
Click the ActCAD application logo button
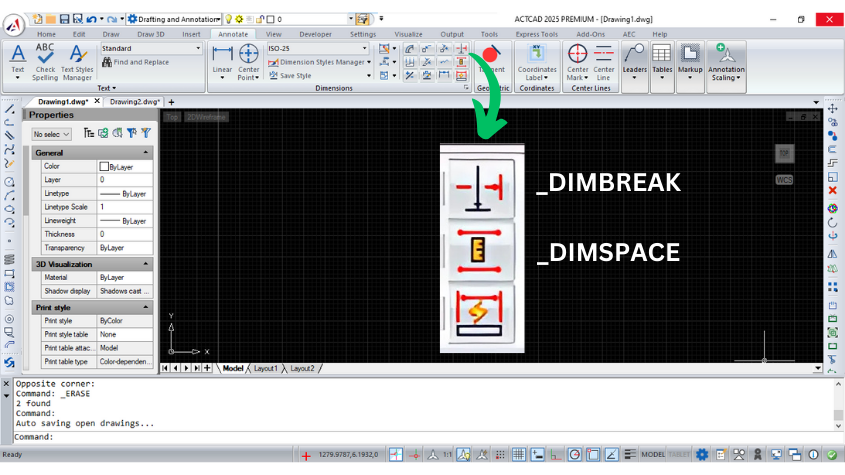tap(13, 24)
